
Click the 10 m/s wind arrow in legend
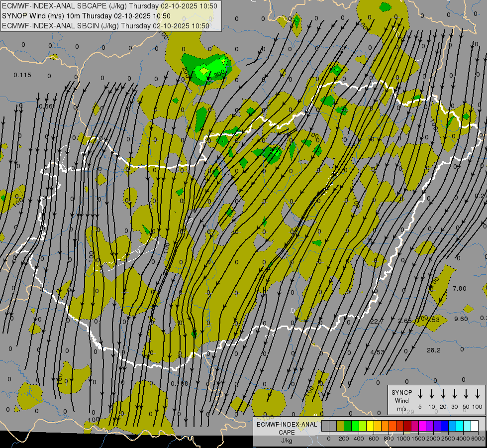432,394
